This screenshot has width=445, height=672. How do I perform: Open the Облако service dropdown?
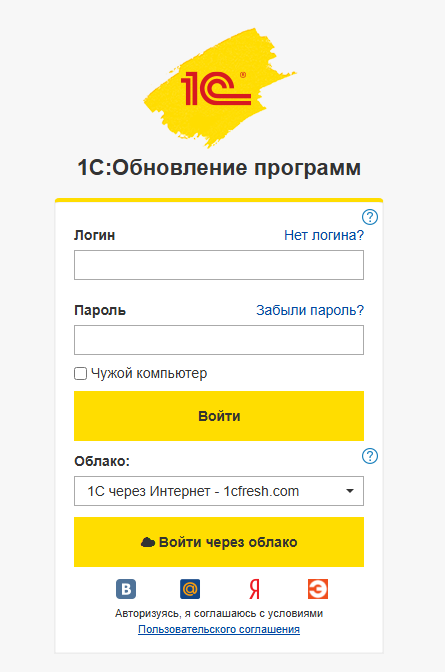(219, 491)
